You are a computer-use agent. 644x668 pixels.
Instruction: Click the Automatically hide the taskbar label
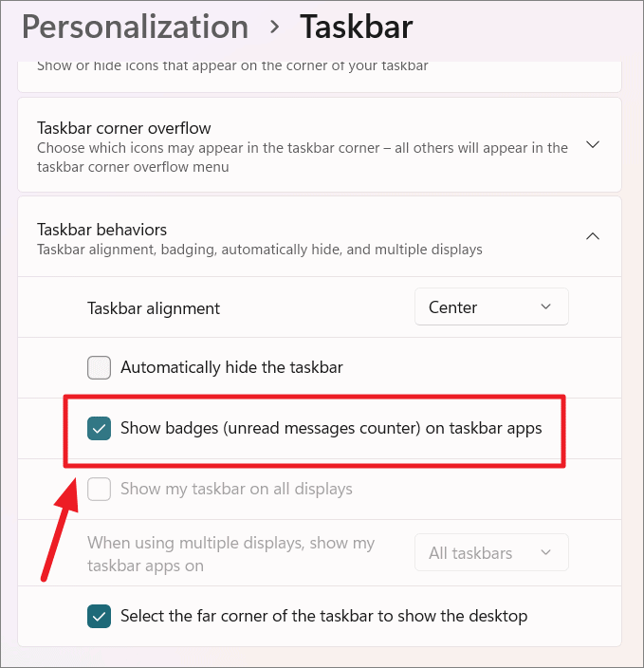(231, 367)
